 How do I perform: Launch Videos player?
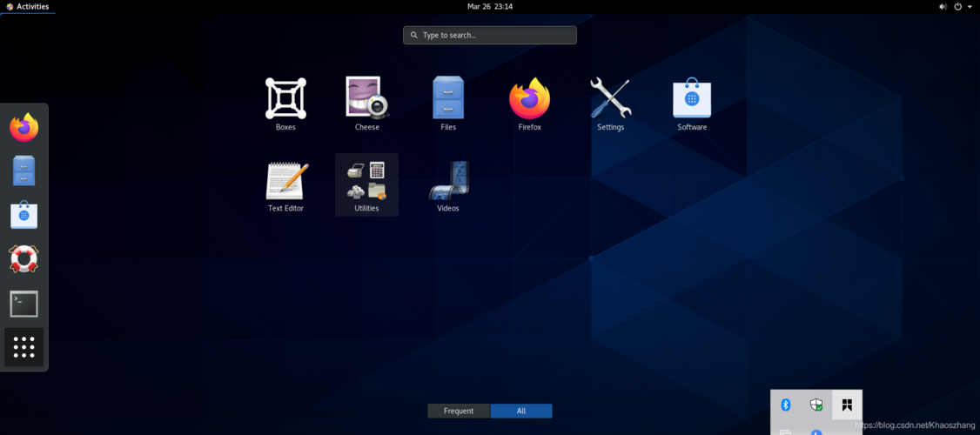tap(448, 186)
